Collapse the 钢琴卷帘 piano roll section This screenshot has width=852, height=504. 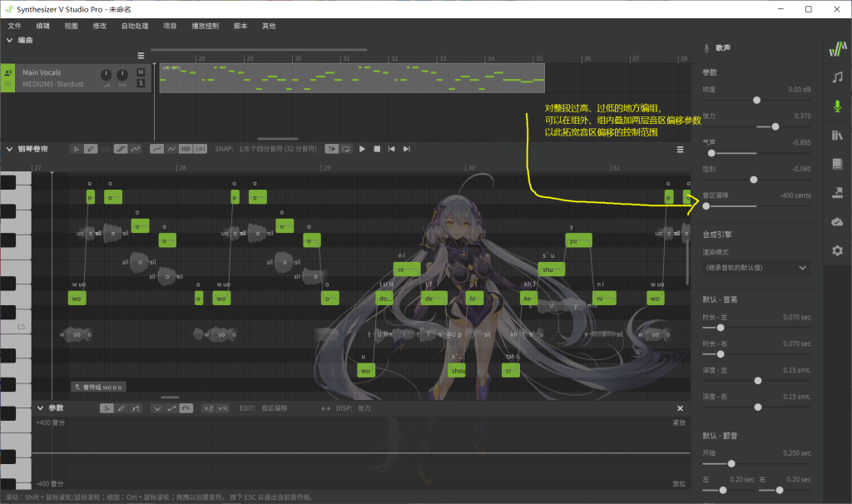9,149
